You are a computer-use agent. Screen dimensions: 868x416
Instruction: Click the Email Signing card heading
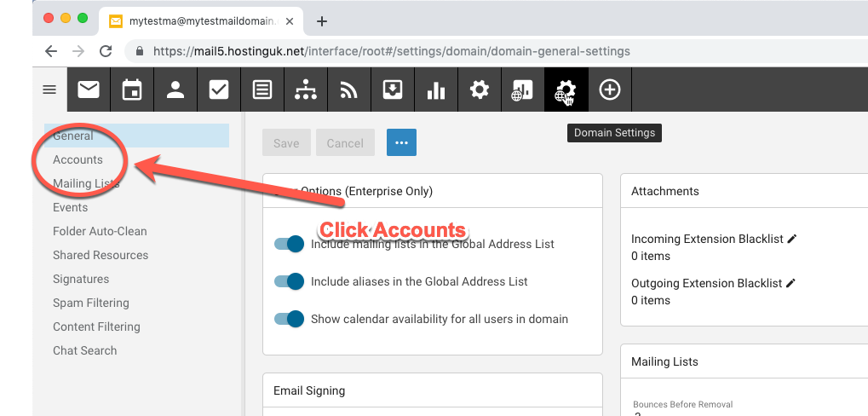point(309,390)
